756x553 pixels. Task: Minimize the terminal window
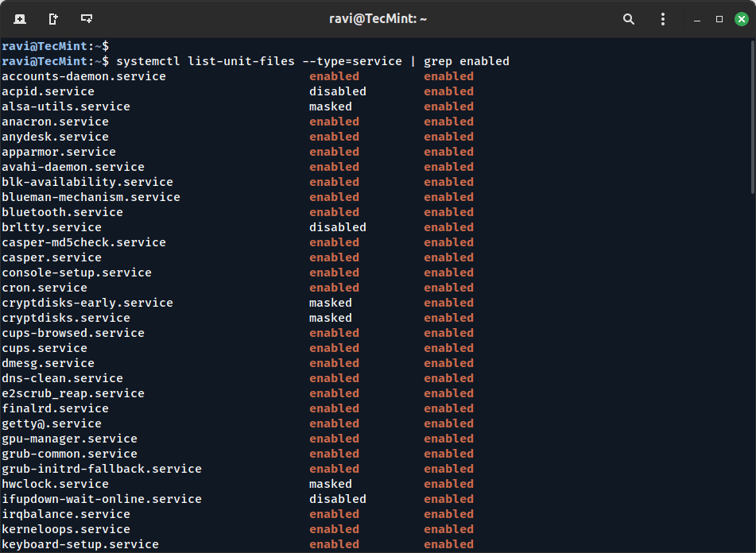[696, 20]
